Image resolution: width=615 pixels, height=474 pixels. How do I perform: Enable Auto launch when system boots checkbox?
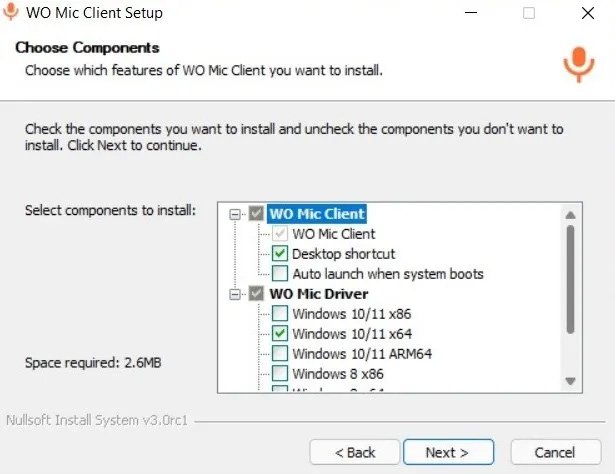280,274
